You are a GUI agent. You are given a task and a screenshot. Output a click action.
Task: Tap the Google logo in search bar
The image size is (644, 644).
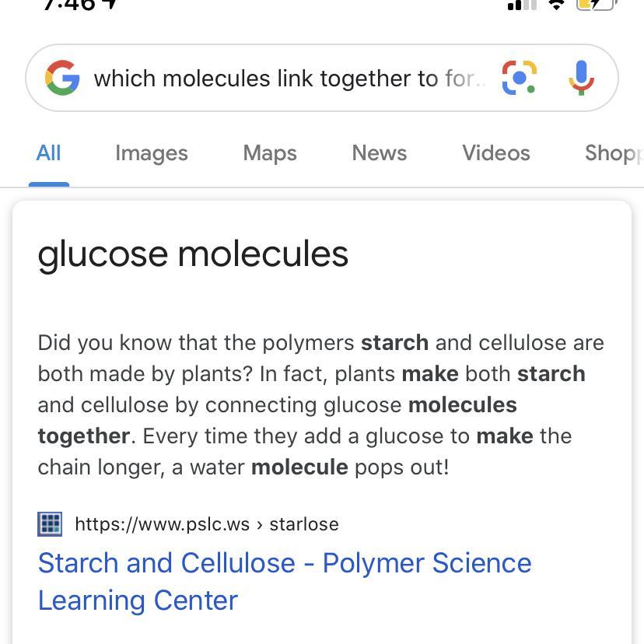click(62, 79)
